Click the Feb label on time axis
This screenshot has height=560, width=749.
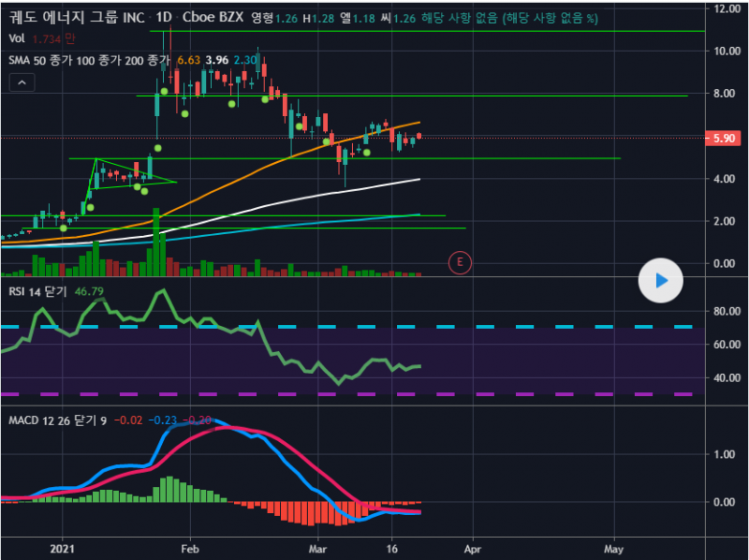coord(190,549)
